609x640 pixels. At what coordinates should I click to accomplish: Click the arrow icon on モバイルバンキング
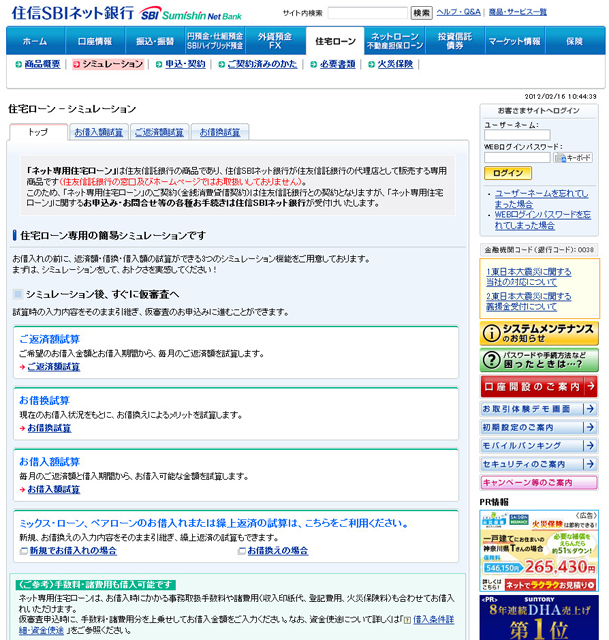(x=590, y=445)
